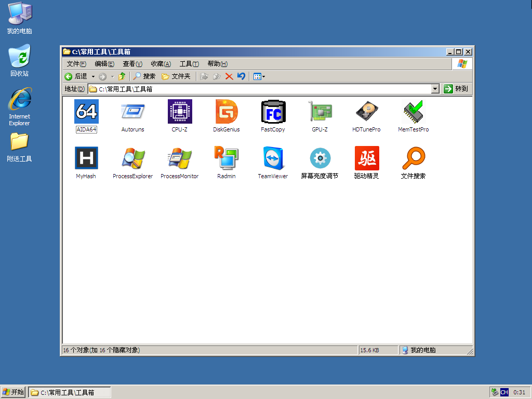Run MemTestPro

pos(413,112)
